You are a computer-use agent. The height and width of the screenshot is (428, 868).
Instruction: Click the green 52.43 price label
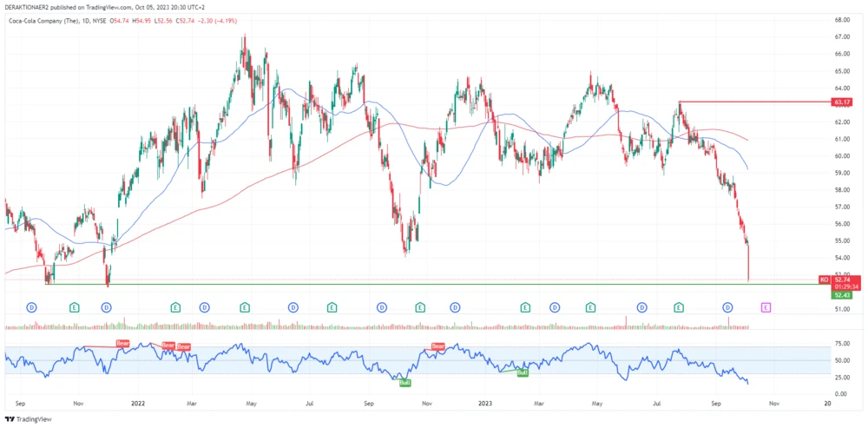(x=839, y=294)
